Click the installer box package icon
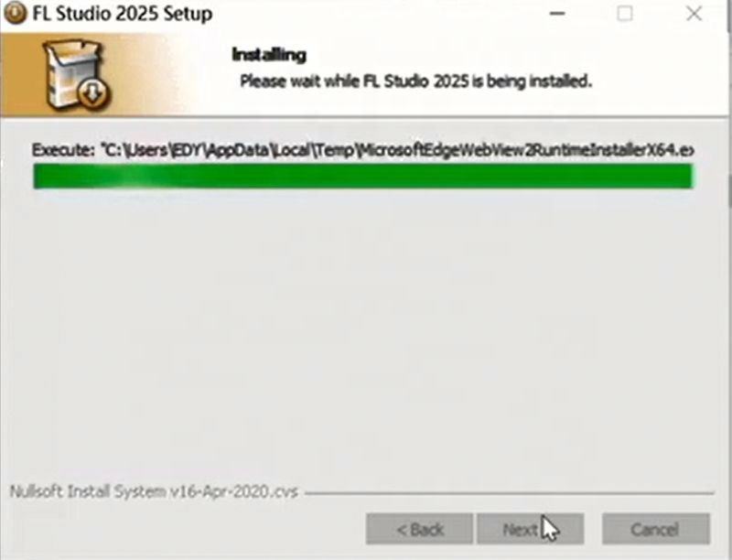 [x=77, y=75]
